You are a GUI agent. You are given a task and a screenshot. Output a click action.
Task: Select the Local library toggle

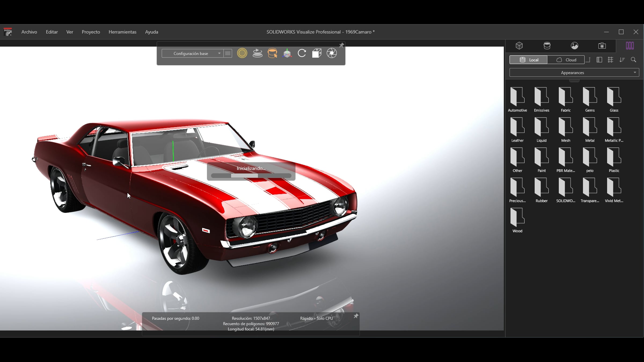(x=528, y=60)
